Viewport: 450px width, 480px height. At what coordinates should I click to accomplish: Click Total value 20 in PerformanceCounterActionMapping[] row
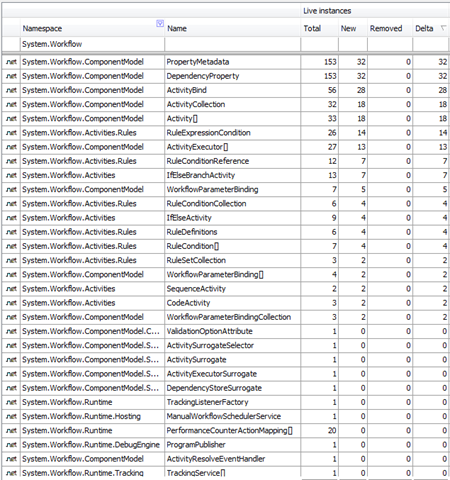click(332, 431)
